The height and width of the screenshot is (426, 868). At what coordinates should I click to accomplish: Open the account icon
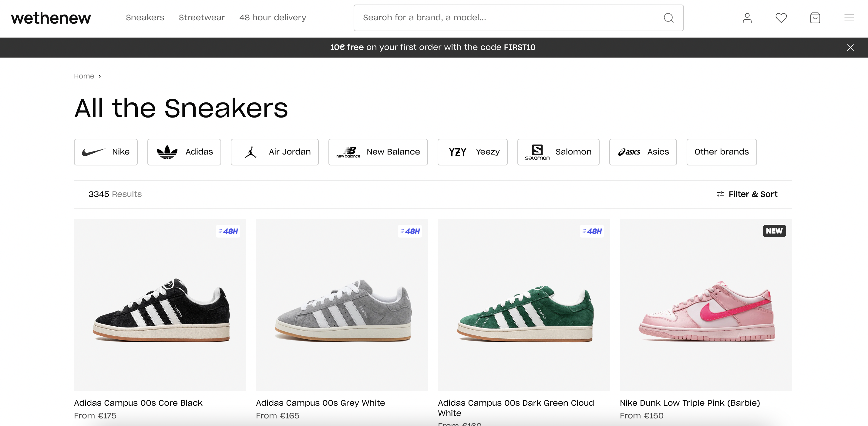click(747, 18)
